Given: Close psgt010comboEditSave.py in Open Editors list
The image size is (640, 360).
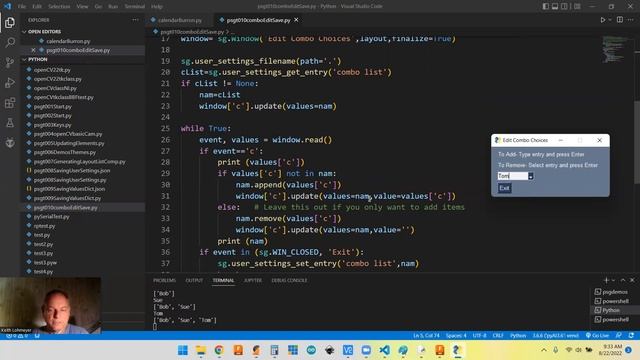Looking at the screenshot, I should [x=33, y=50].
